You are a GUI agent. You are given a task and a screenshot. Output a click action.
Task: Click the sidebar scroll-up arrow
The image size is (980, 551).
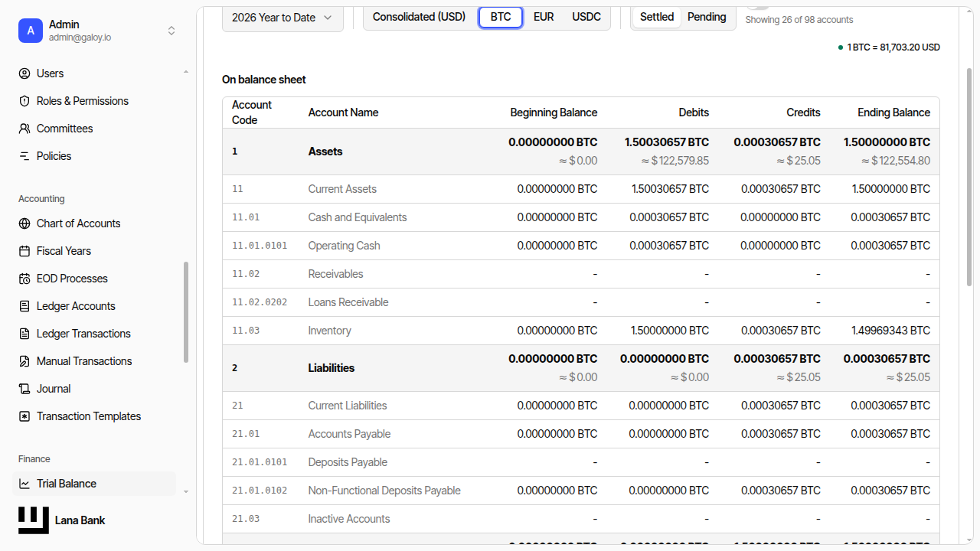[x=186, y=73]
